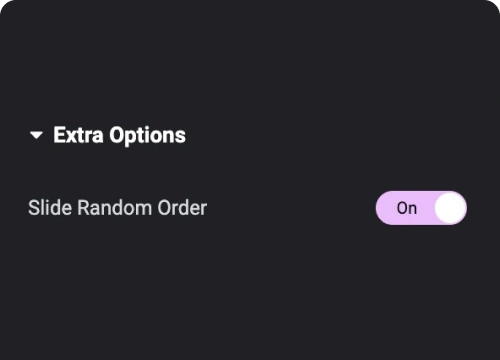The image size is (500, 360).
Task: Disable Slide Random Order
Action: [x=421, y=208]
